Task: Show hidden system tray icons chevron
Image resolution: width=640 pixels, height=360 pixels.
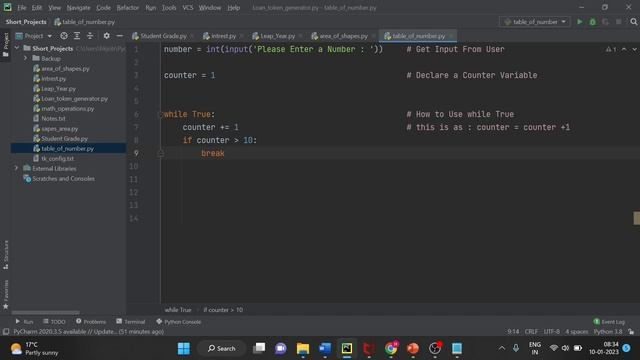Action: coord(502,348)
